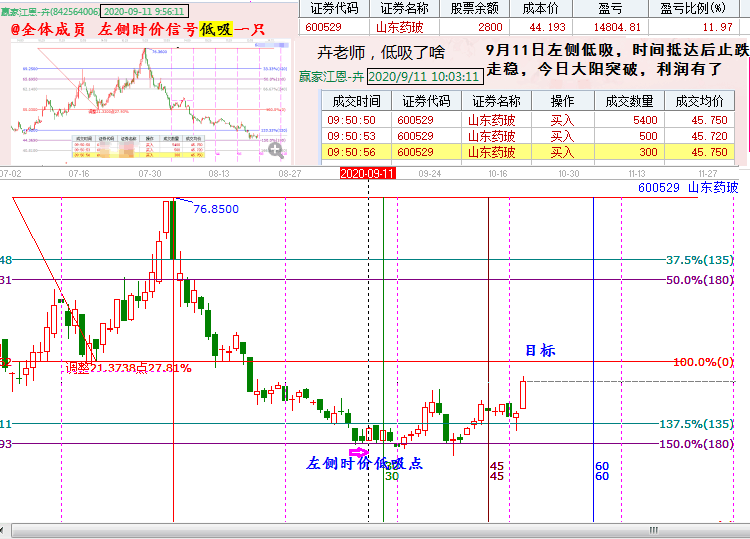Click the 50.0%(180) retracement level label
Viewport: 750px width, 539px height.
click(700, 280)
